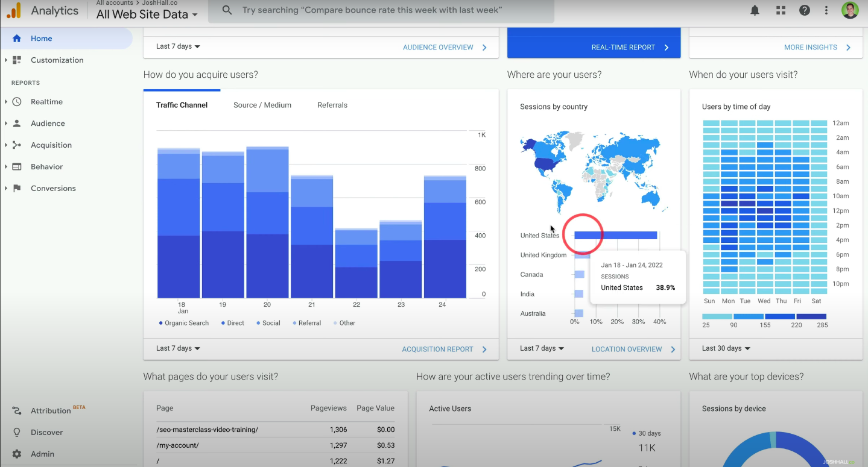The image size is (868, 467).
Task: Open the Google apps grid icon
Action: [781, 10]
